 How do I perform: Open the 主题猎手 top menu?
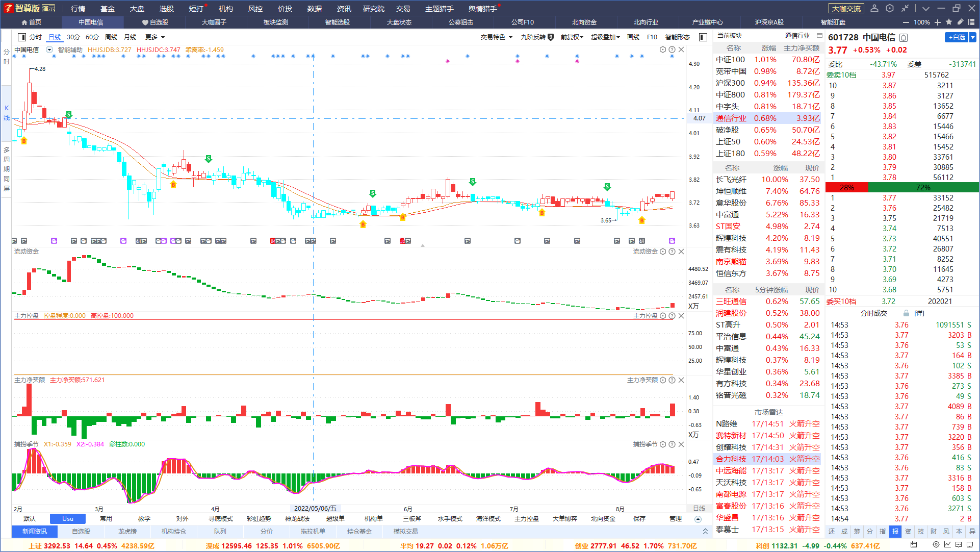coord(440,9)
